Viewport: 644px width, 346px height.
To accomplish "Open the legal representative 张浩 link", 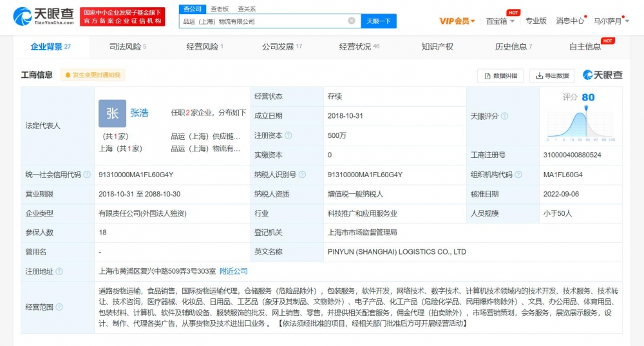I will coord(139,113).
